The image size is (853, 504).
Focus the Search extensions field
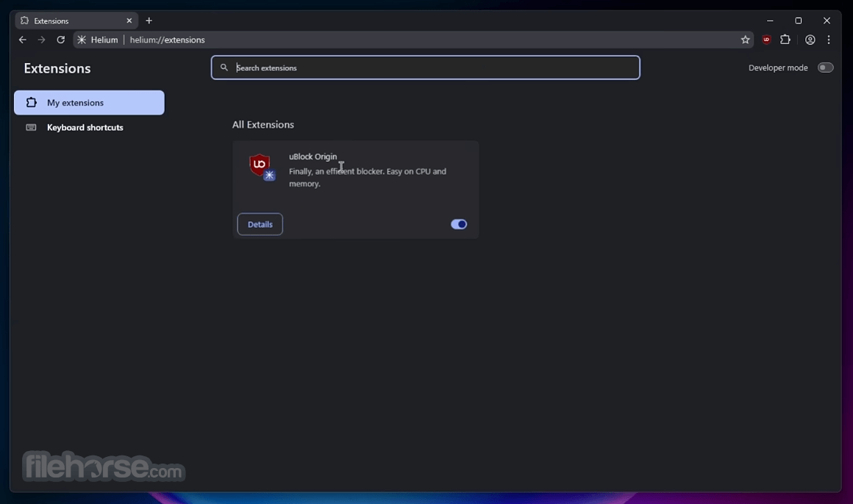click(426, 68)
